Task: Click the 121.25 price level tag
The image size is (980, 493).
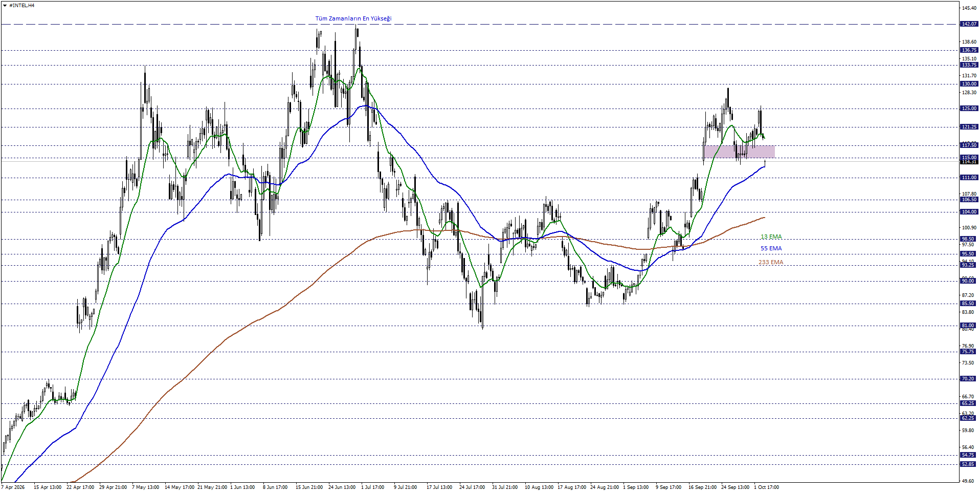Action: pyautogui.click(x=969, y=127)
